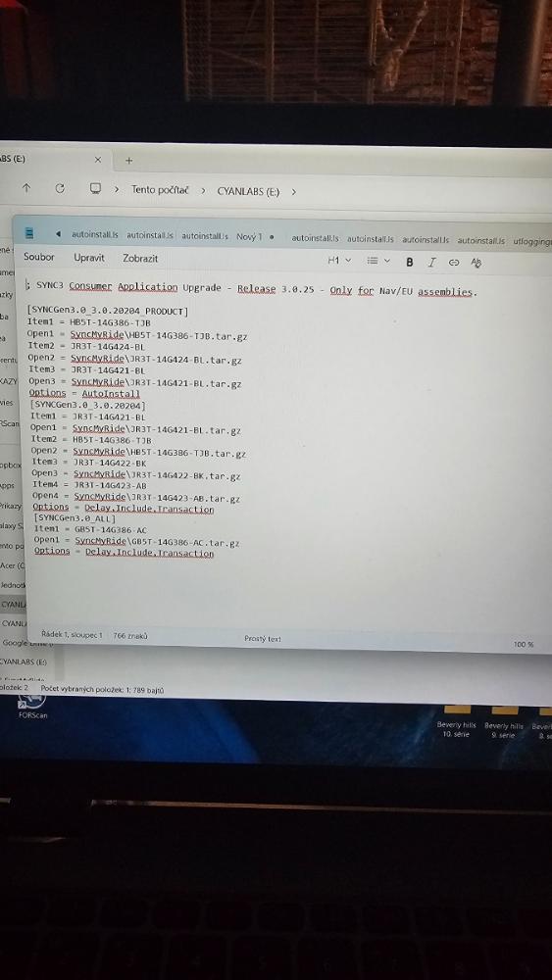Click the Italic formatting icon
Image resolution: width=552 pixels, height=980 pixels.
431,263
